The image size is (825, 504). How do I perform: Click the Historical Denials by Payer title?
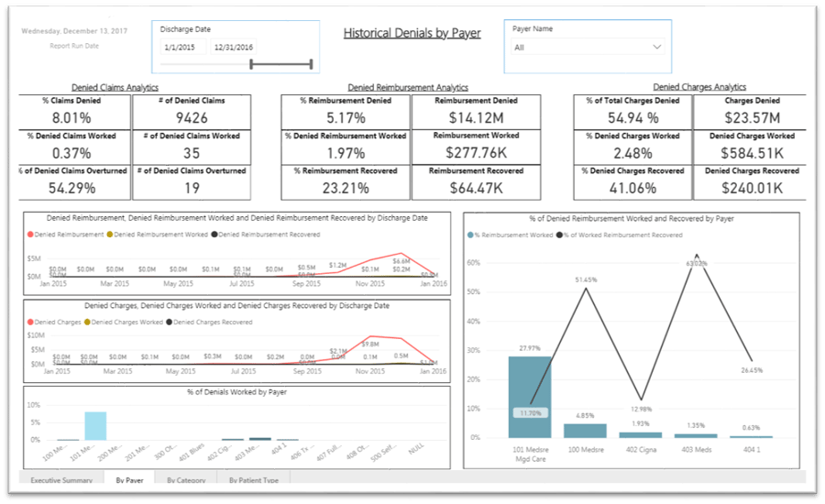point(412,33)
